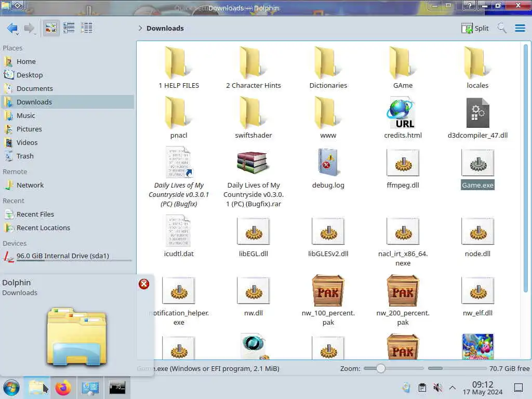Screen dimensions: 532x399
Task: Select the Daily Lives shortcut link file
Action: click(179, 177)
